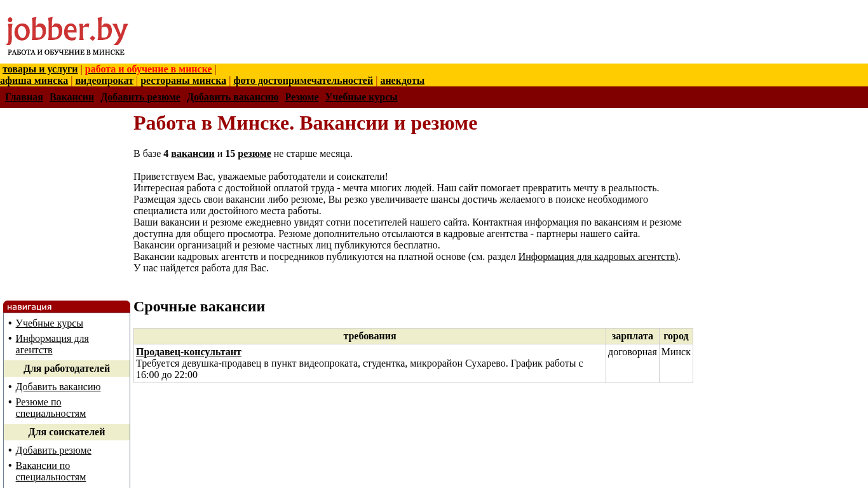
Task: Go to 'афиша минска' section
Action: click(34, 81)
